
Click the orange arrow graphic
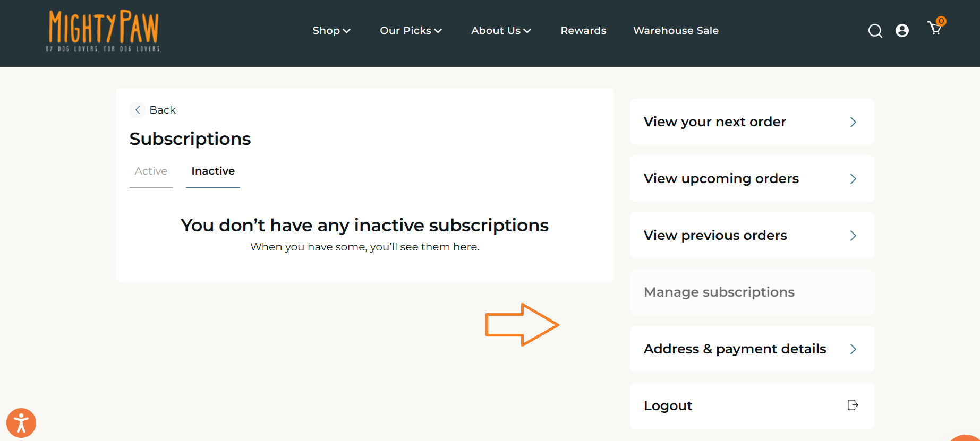pos(522,325)
